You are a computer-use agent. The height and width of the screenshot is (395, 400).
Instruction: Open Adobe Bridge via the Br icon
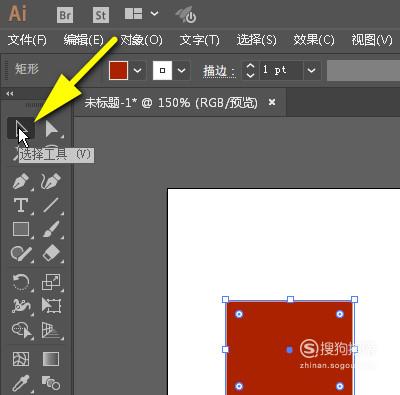pyautogui.click(x=65, y=15)
